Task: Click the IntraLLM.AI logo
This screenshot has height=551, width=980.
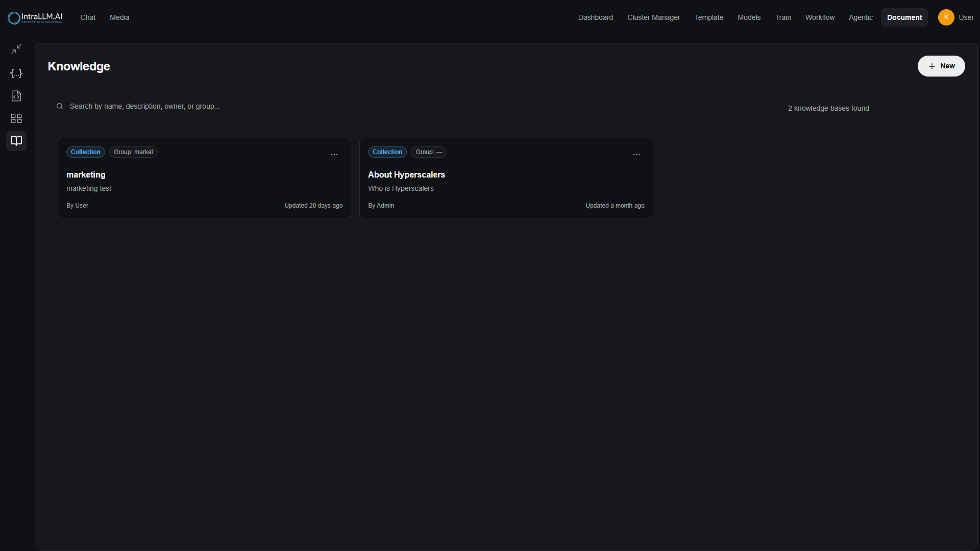Action: click(35, 17)
